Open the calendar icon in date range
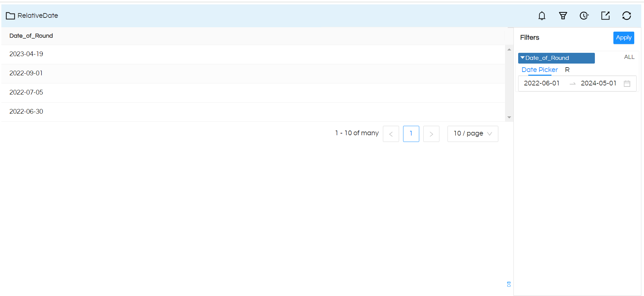Screen dimensions: 644x296 click(x=627, y=83)
